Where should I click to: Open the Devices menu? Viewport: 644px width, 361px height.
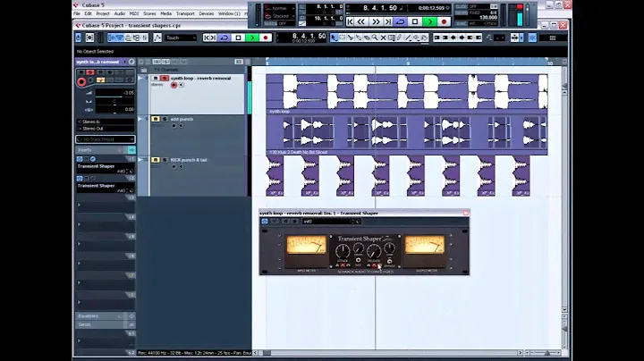(207, 13)
